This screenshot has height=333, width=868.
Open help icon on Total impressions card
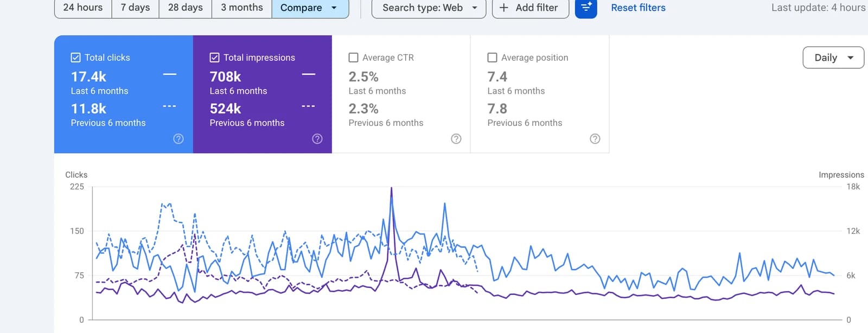[x=317, y=139]
